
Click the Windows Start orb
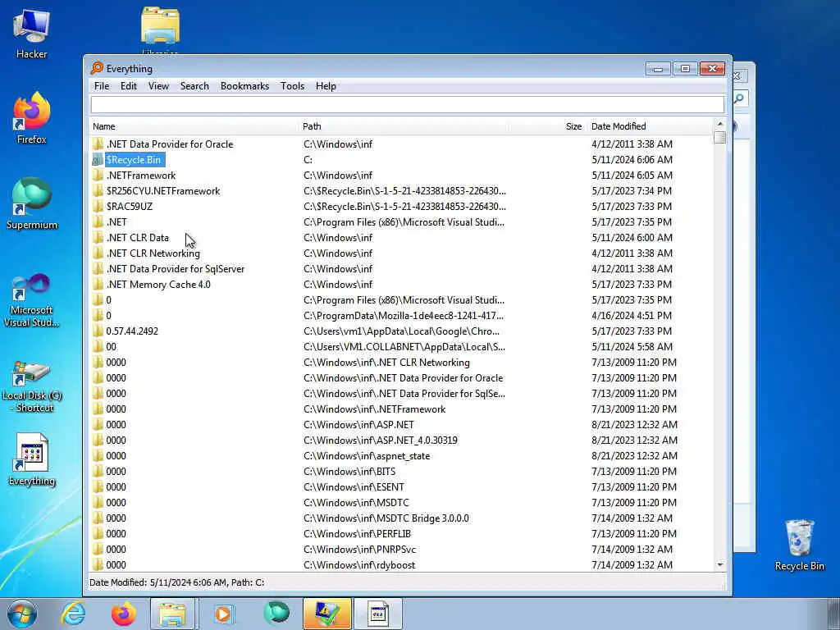(x=22, y=614)
